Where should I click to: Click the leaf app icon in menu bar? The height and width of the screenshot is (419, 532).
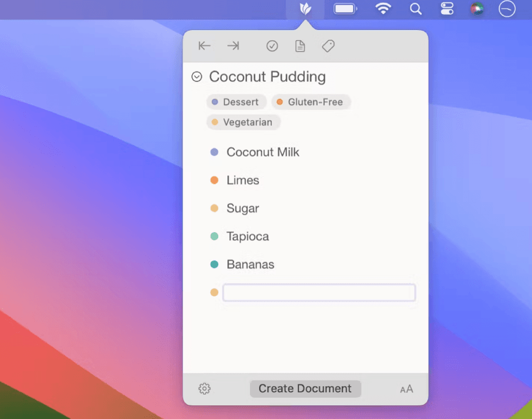[x=305, y=9]
